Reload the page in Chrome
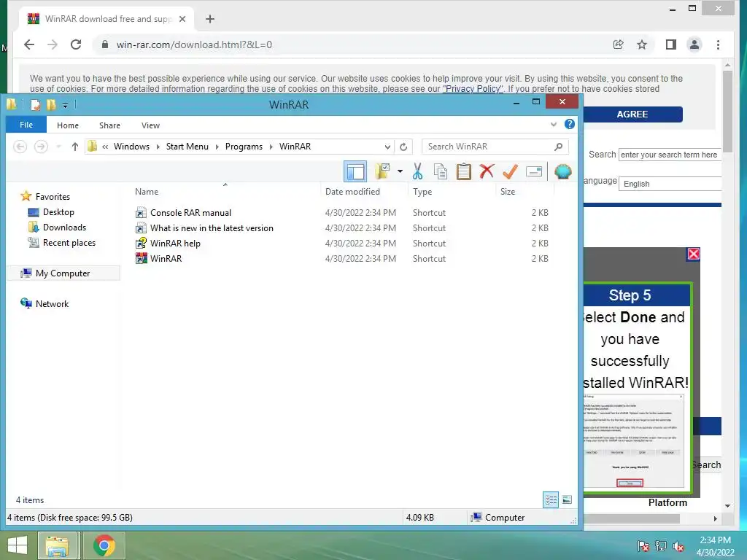The width and height of the screenshot is (747, 560). [x=76, y=44]
